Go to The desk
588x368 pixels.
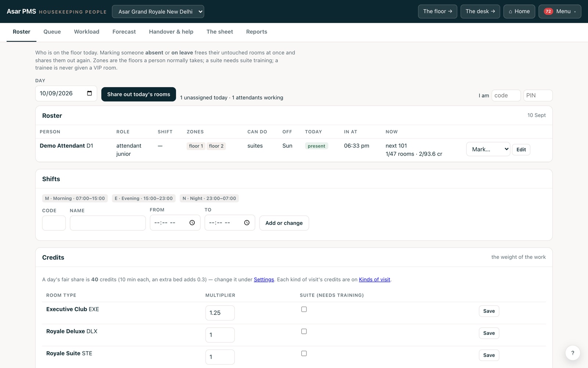[480, 11]
